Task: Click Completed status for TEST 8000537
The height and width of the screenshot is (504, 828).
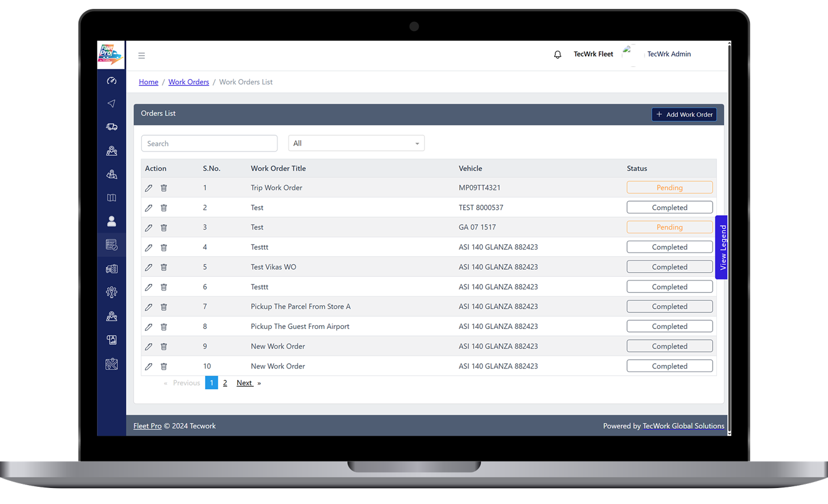Action: (x=669, y=208)
